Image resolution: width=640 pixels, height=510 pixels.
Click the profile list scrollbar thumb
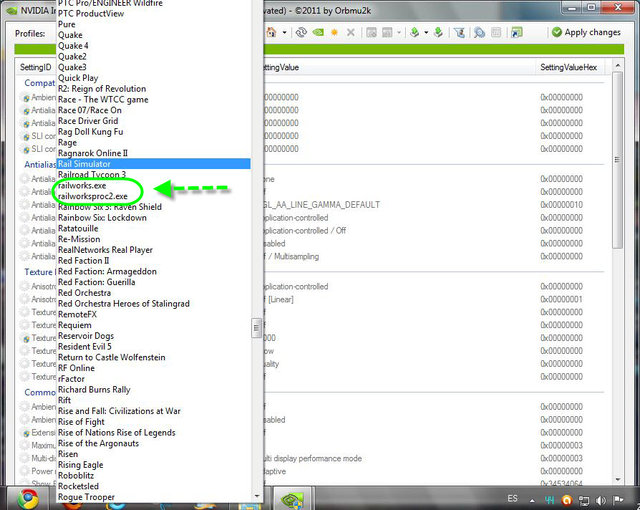click(257, 328)
